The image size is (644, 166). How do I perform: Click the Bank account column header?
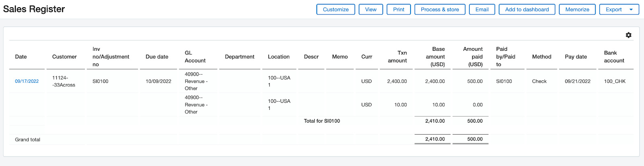614,57
